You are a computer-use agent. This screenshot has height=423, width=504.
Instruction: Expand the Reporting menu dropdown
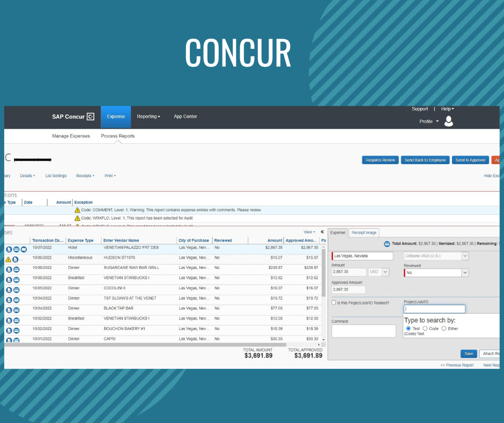[148, 116]
